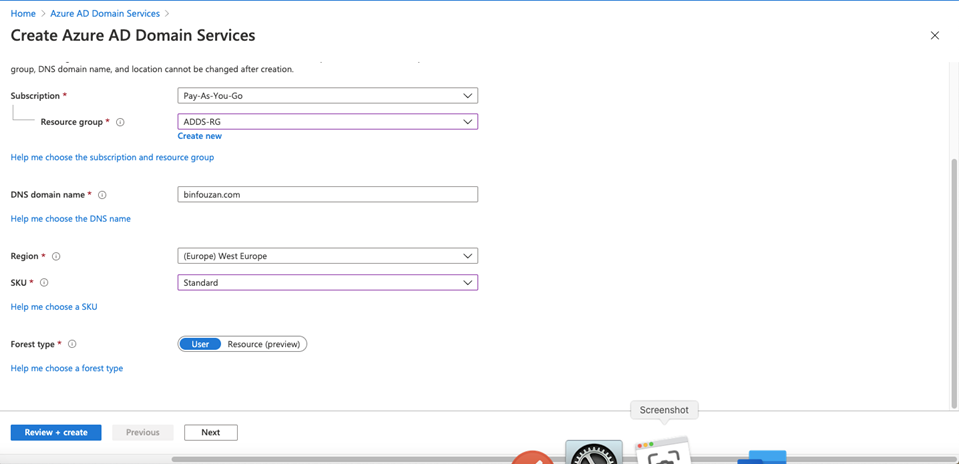Screen dimensions: 959x464
Task: Click the Next button
Action: coord(210,432)
